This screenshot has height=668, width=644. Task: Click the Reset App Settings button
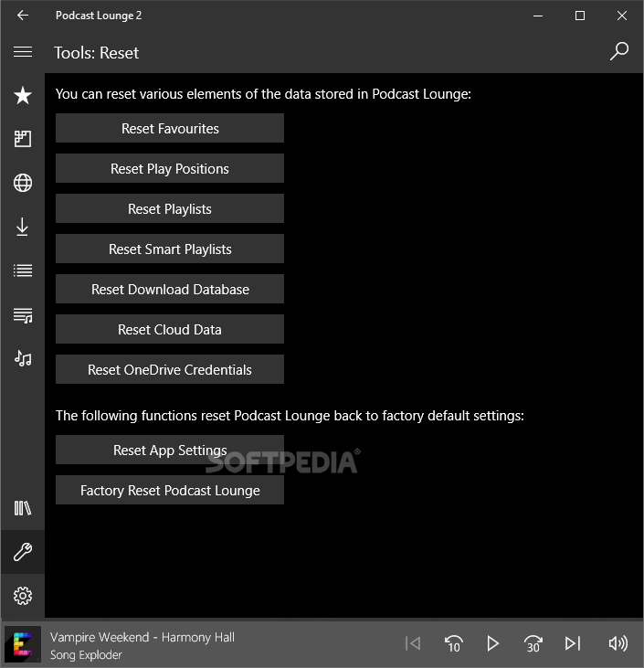click(x=170, y=450)
